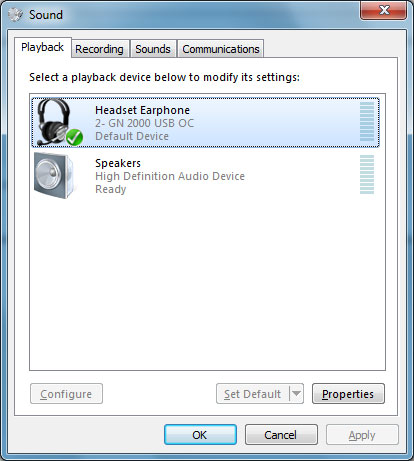Close the Sound dialog window
The image size is (414, 461).
click(x=384, y=10)
